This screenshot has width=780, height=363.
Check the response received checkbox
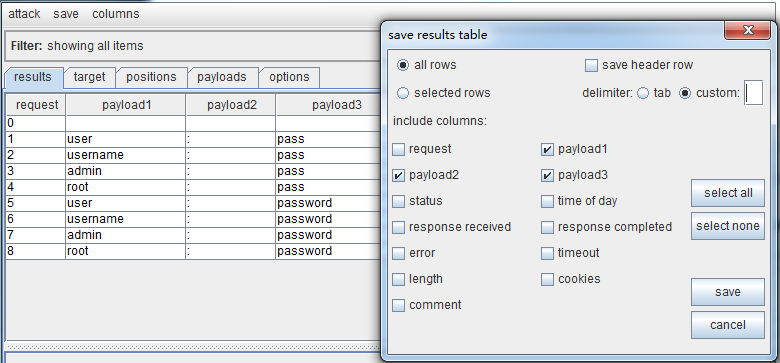(x=398, y=227)
